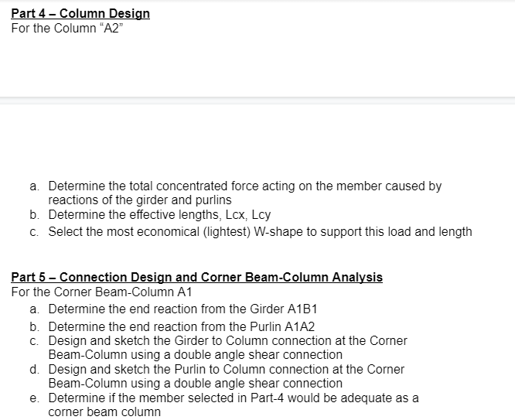Click the final "corner beam column" line
Viewport: 515px width, 420px height.
[x=104, y=412]
